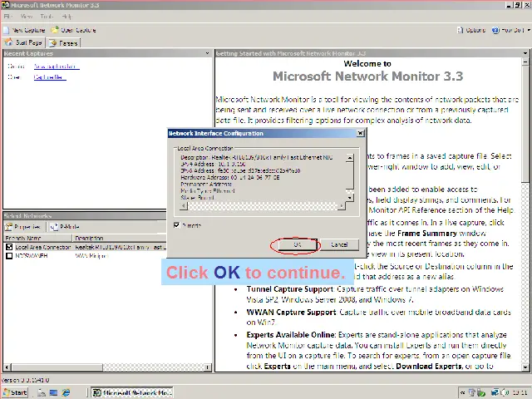The height and width of the screenshot is (399, 532).
Task: Open the Tools menu
Action: pos(47,17)
